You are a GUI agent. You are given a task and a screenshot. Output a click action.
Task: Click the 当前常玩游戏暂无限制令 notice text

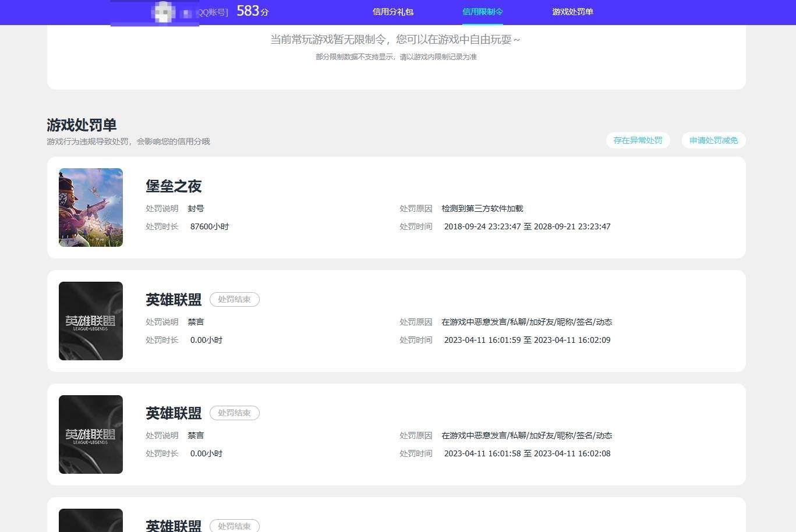395,40
